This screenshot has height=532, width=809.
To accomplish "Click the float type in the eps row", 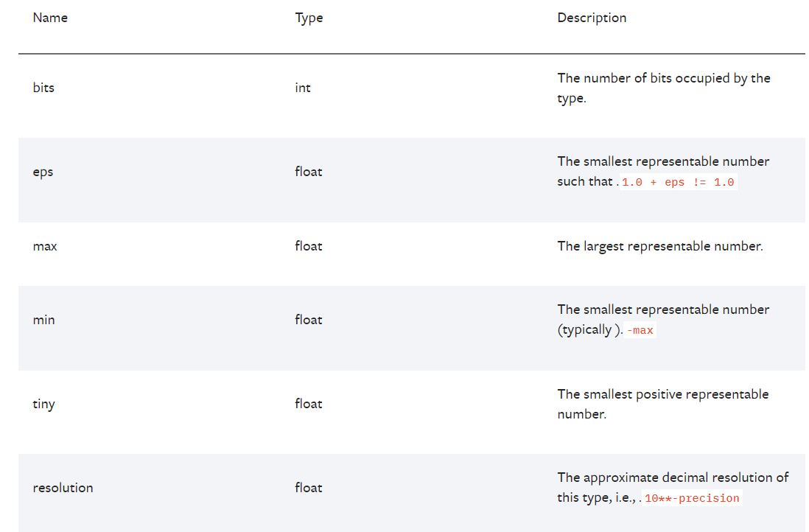I will pos(309,172).
